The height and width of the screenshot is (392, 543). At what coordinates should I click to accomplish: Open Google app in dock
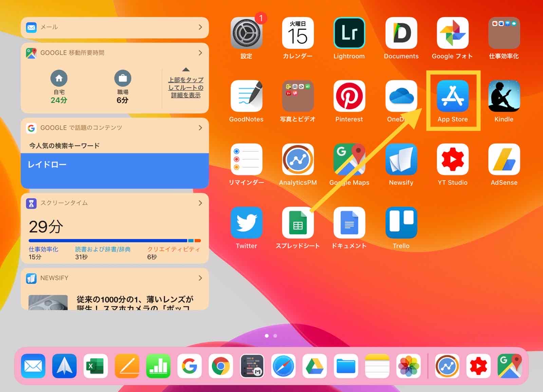[189, 366]
